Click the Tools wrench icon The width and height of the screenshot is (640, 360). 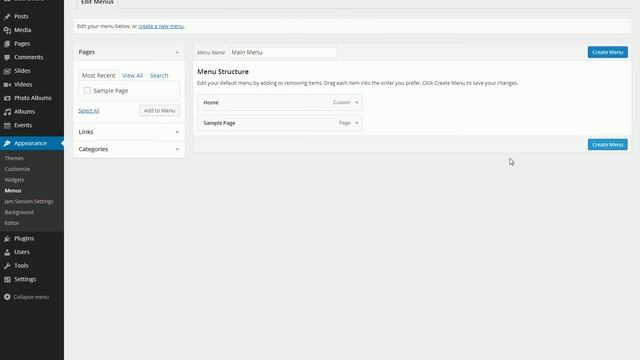click(7, 266)
